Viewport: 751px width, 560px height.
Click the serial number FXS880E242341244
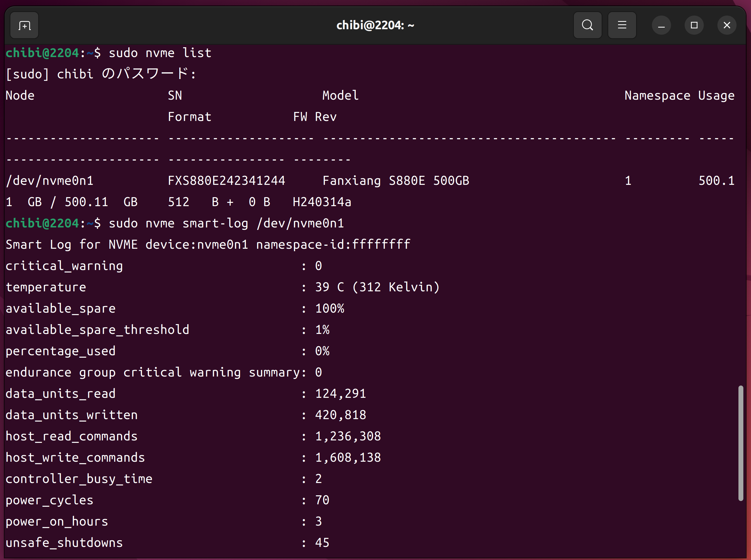pos(226,181)
